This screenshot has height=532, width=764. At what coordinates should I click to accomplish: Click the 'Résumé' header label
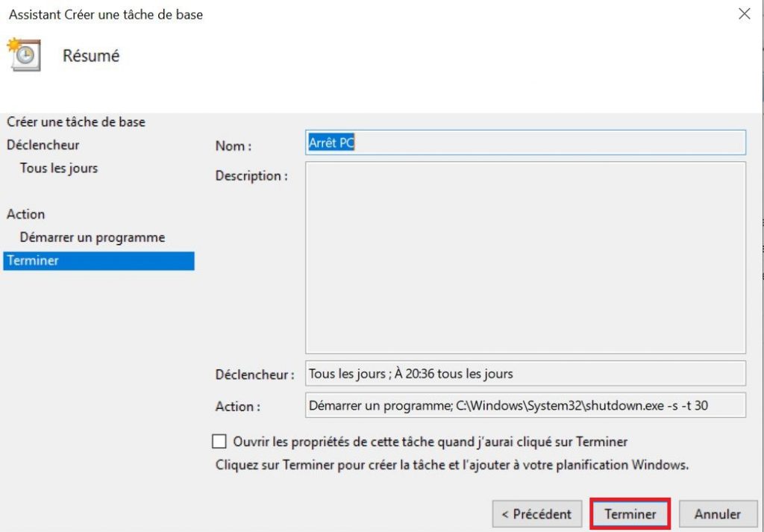91,54
